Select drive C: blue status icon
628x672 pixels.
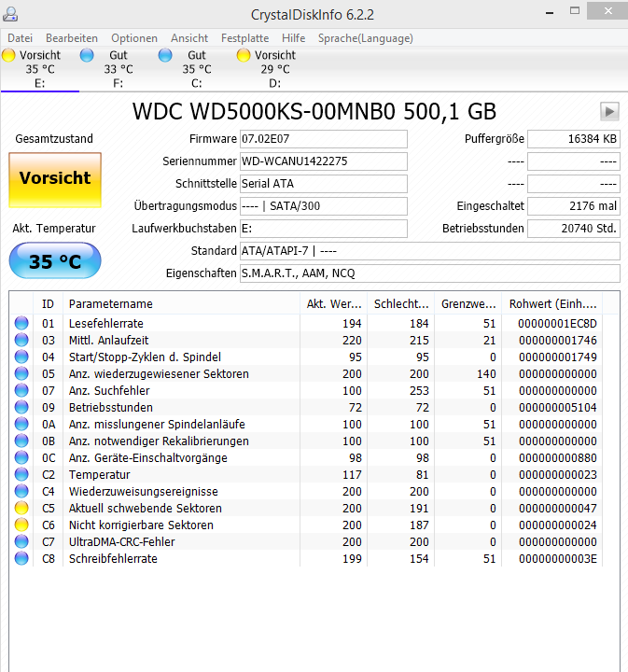tap(165, 55)
